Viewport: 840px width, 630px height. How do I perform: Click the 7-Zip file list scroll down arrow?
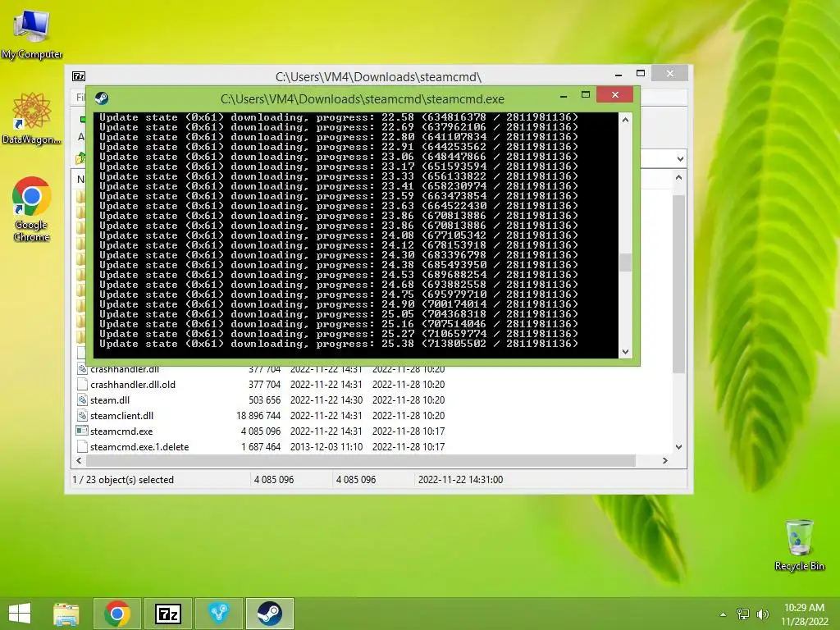678,447
